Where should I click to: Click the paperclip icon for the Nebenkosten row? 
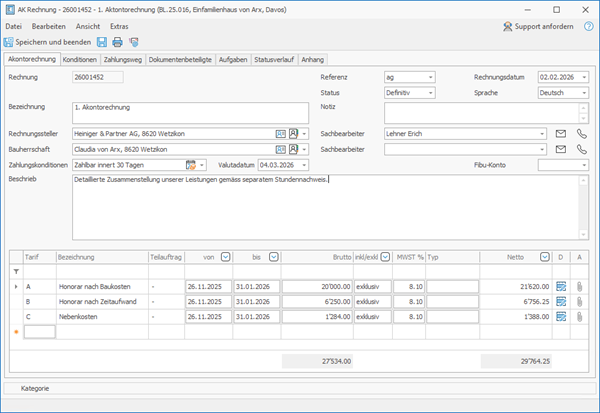coord(579,317)
